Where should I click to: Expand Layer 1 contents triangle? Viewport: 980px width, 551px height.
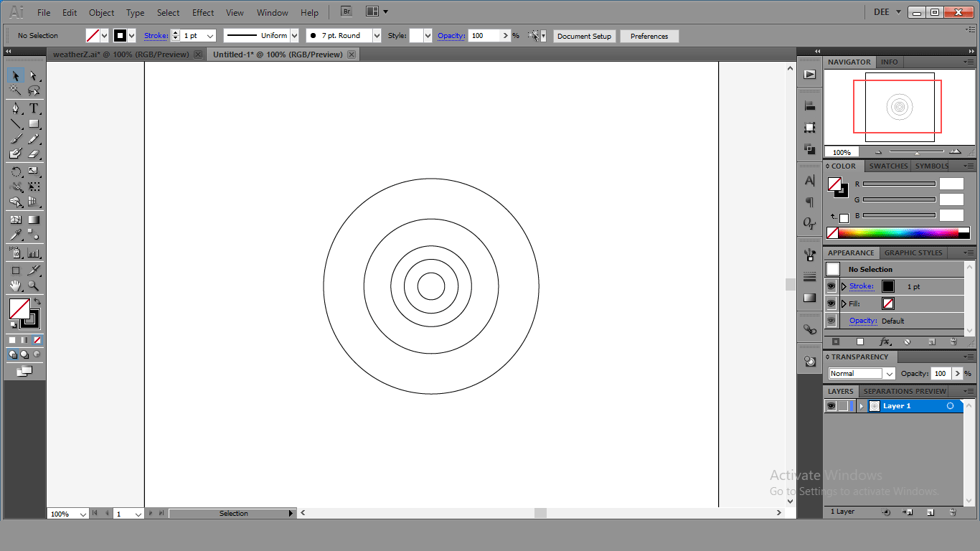(x=862, y=406)
